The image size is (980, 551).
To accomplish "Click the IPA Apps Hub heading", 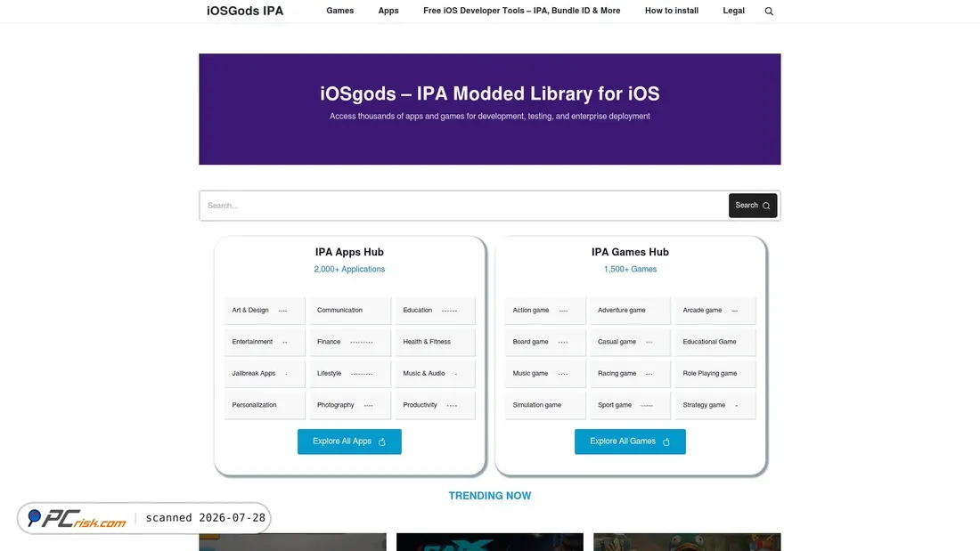I will [x=349, y=253].
